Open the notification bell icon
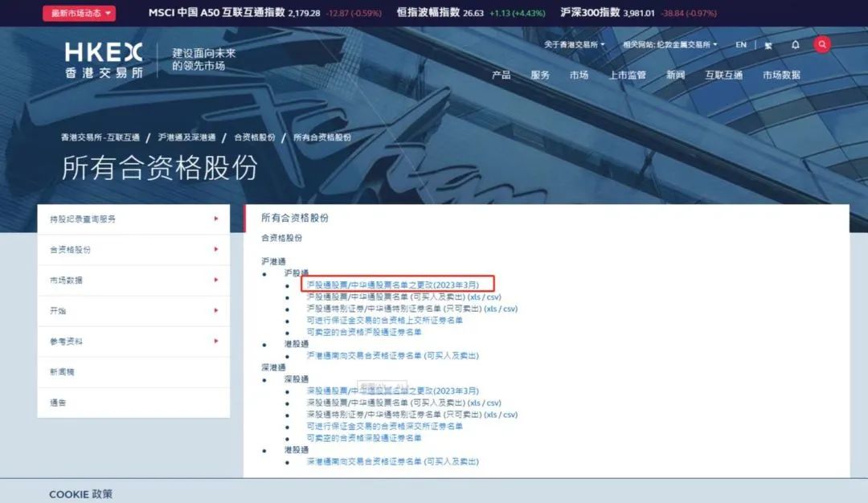This screenshot has width=868, height=503. click(x=795, y=45)
